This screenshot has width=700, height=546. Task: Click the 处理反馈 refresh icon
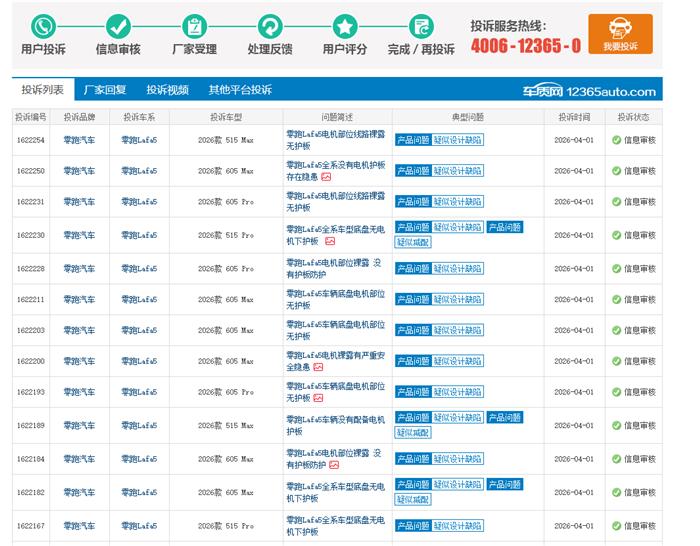270,26
